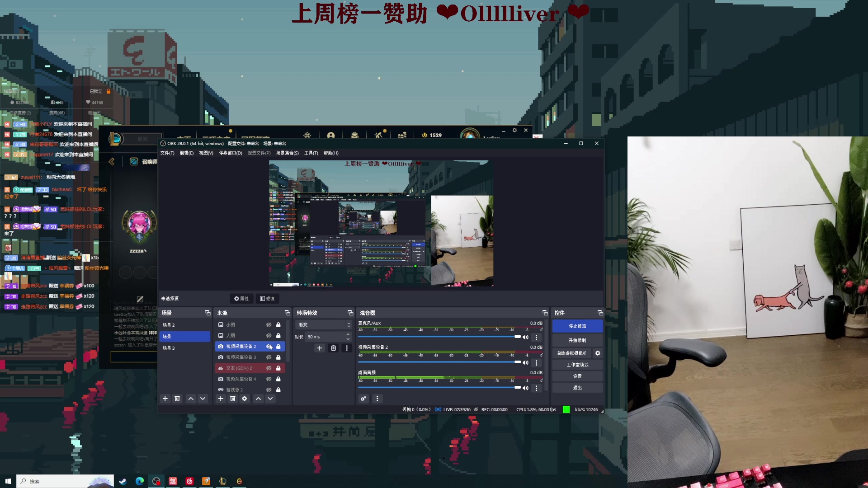868x488 pixels.
Task: Open the 停靠窗口(D) menu
Action: (231, 153)
